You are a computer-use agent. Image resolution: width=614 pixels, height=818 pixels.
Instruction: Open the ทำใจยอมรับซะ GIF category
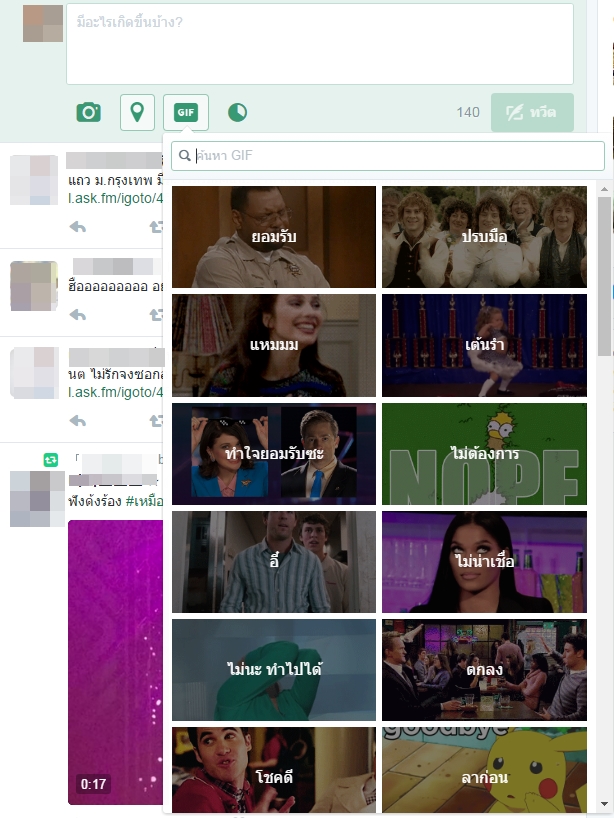(274, 454)
